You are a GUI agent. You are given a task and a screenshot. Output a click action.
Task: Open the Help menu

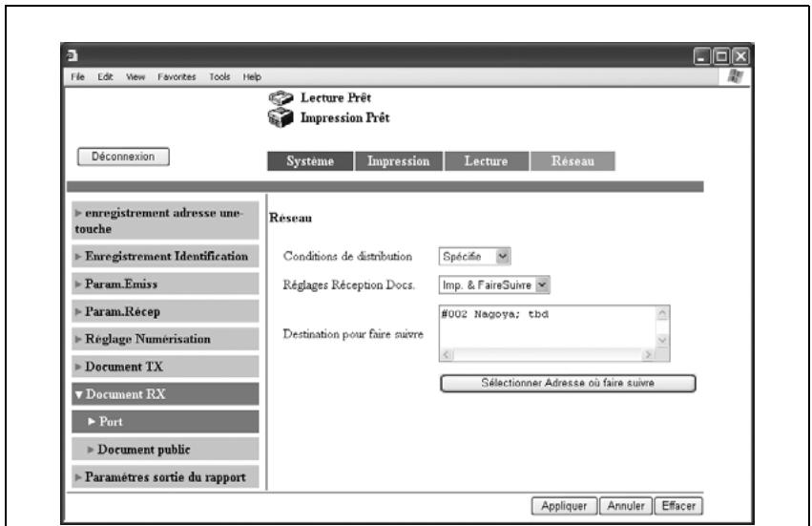click(252, 76)
